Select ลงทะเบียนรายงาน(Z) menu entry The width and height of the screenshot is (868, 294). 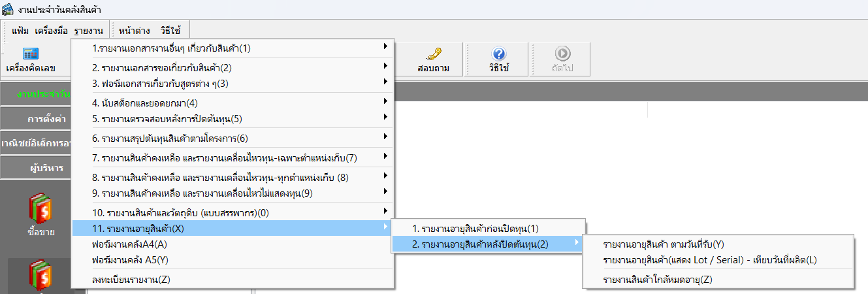[x=131, y=280]
